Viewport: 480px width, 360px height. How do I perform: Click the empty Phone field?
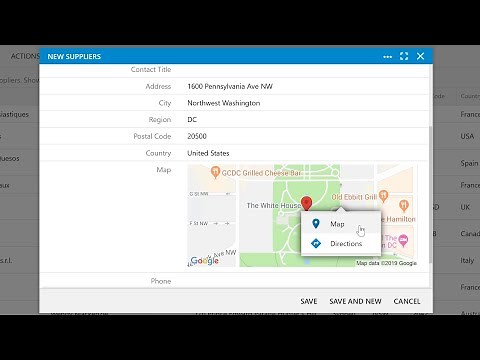pos(307,281)
